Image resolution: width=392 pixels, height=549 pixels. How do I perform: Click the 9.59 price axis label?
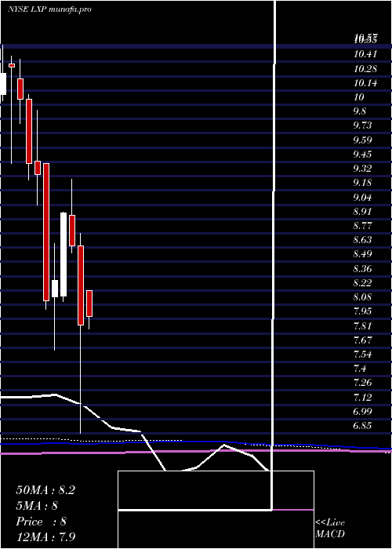point(362,140)
